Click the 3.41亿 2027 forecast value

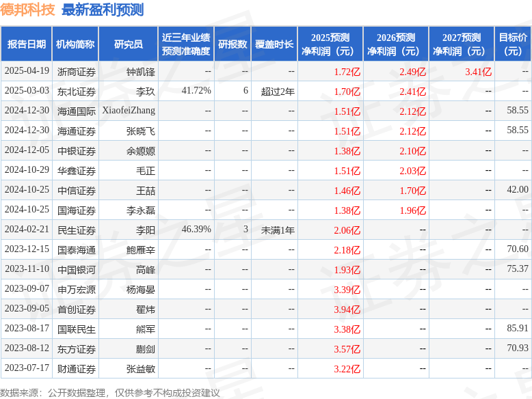pos(478,72)
